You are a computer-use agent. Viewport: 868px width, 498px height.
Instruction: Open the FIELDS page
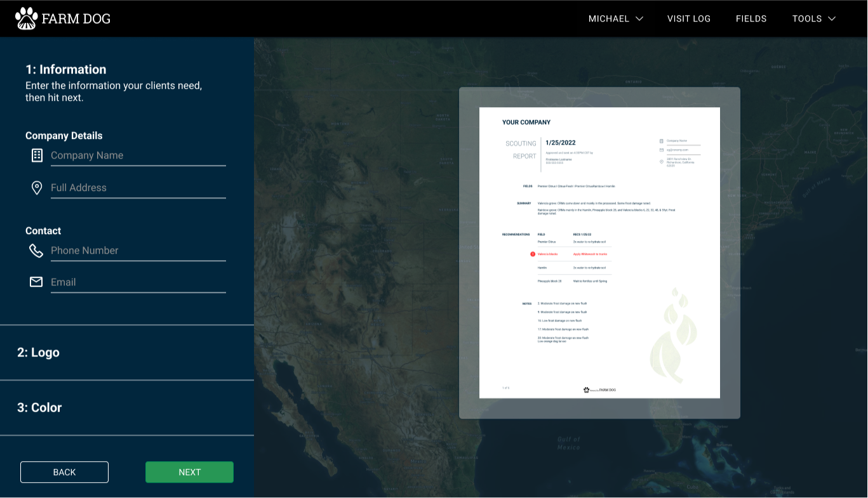click(751, 18)
